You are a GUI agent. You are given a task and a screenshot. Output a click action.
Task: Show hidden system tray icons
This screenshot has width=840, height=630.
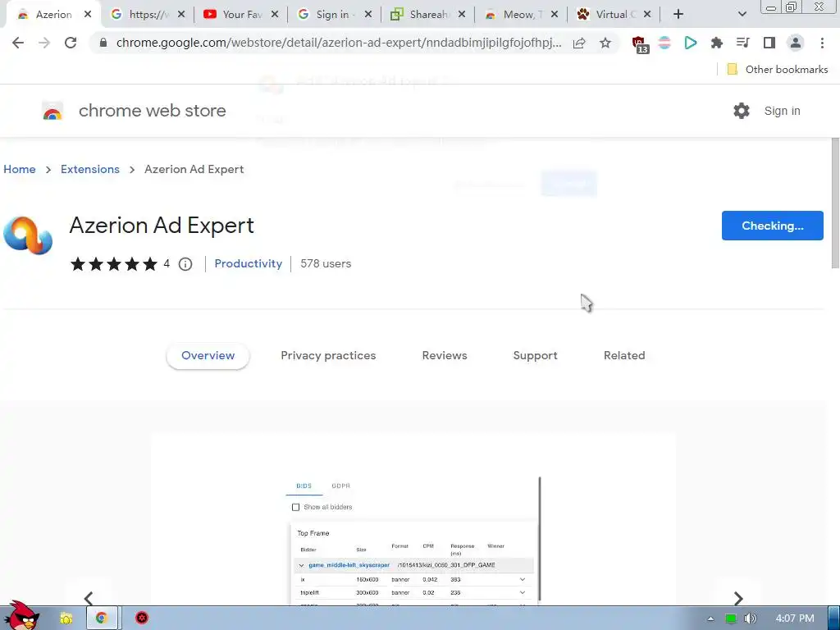pyautogui.click(x=710, y=619)
